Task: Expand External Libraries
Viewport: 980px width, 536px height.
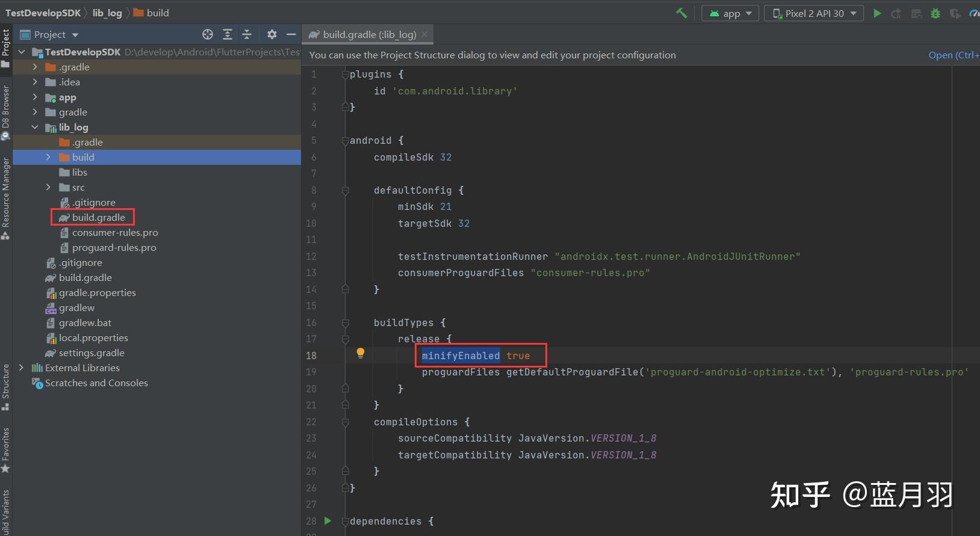Action: point(22,368)
